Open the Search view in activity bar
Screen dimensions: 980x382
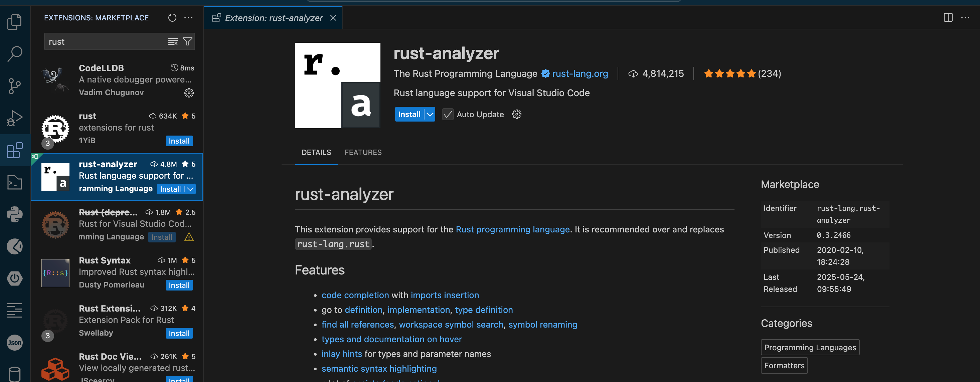click(14, 54)
